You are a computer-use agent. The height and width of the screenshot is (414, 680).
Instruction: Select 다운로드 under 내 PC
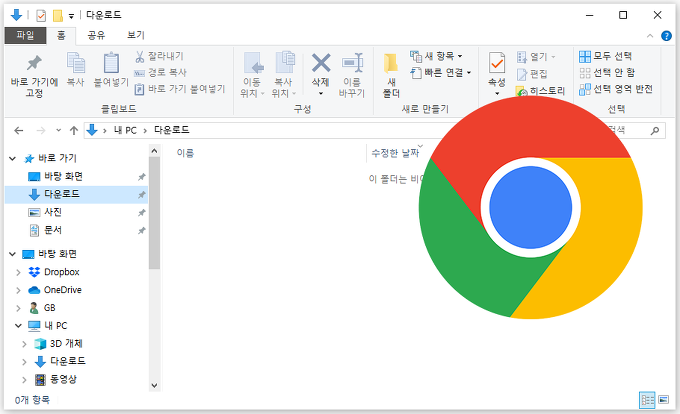click(68, 361)
